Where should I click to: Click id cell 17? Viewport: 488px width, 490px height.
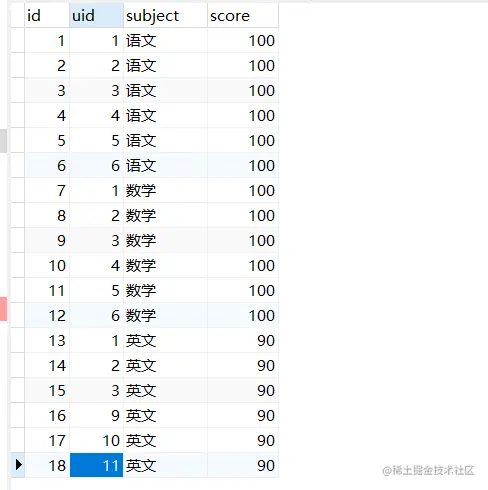[47, 440]
